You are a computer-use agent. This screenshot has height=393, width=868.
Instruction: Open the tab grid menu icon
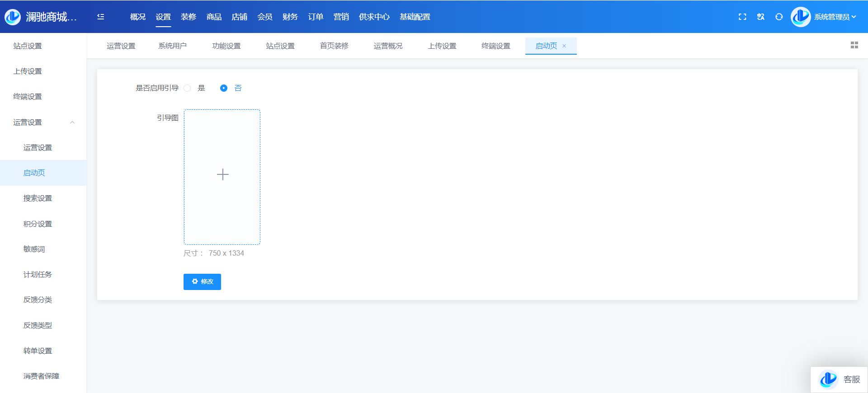click(x=854, y=45)
